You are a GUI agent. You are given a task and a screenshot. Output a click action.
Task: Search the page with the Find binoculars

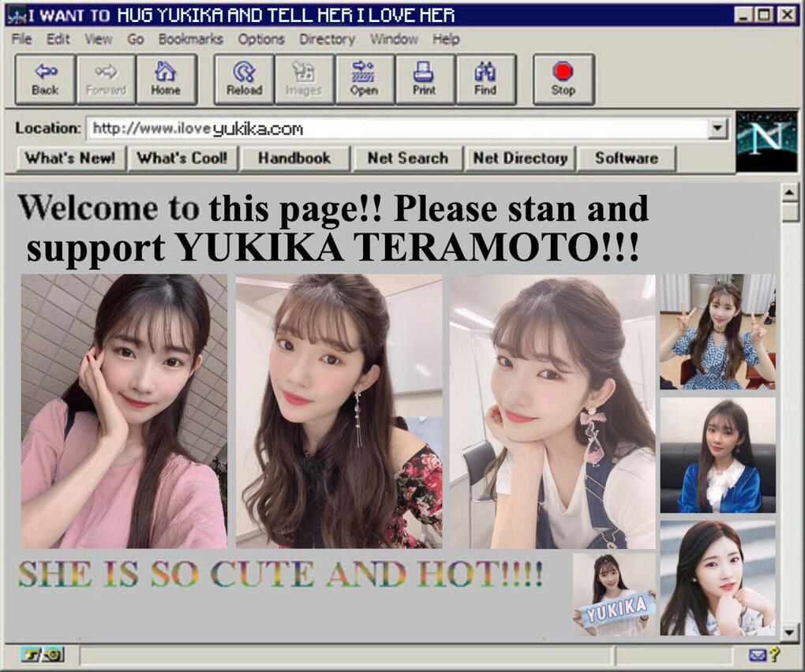(485, 80)
